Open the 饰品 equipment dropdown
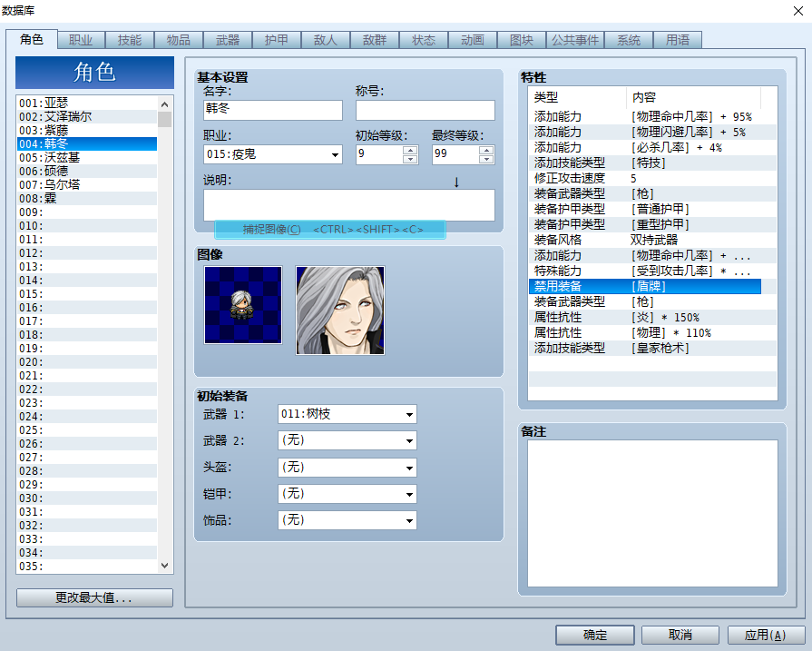 [x=347, y=520]
